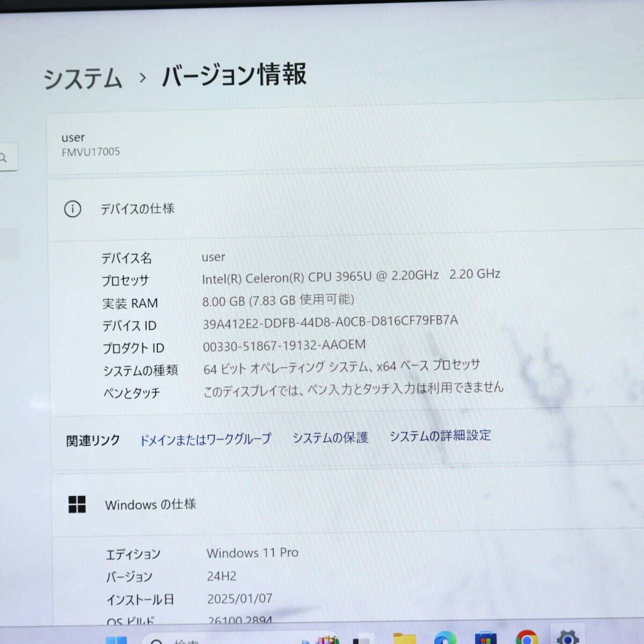Select the install date 2025/01/07
The image size is (644, 644).
point(240,598)
